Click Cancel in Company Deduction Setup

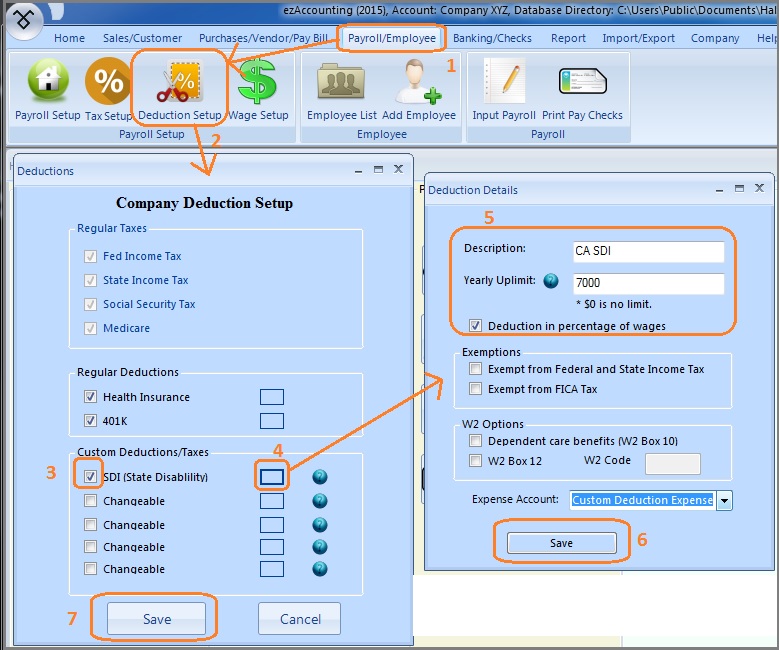pyautogui.click(x=300, y=619)
